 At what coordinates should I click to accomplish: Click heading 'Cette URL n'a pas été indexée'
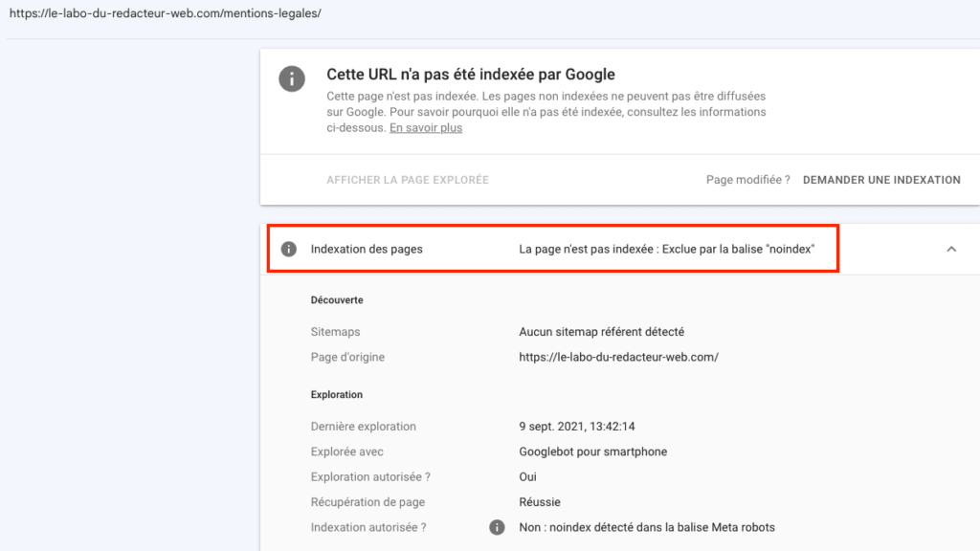pos(471,75)
